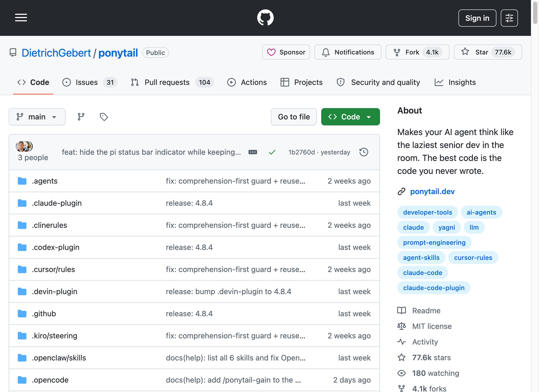Image resolution: width=539 pixels, height=392 pixels.
Task: Click 'release: bump .devin-plugin to 4.8.4' commit
Action: click(x=229, y=291)
